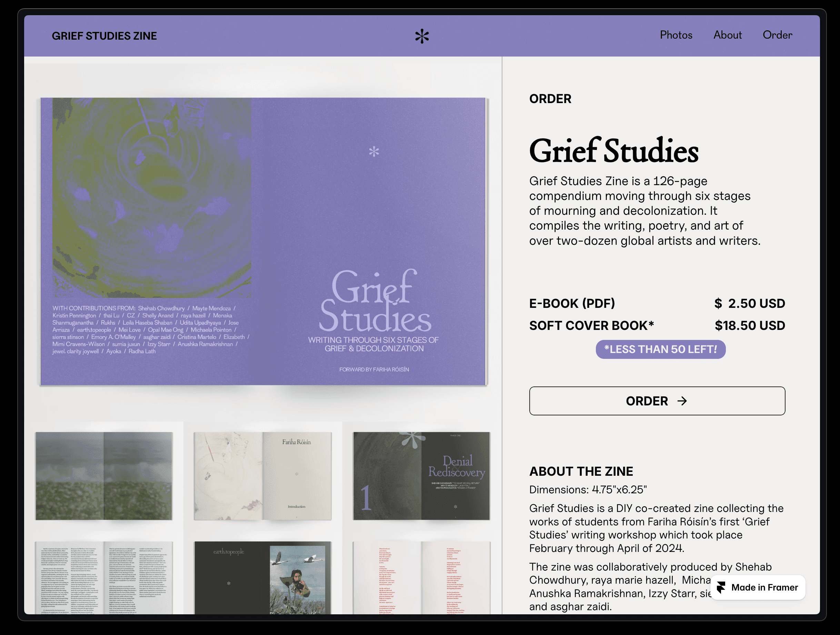Click the E-BOOK (PDF) price row
Image resolution: width=840 pixels, height=635 pixels.
657,303
